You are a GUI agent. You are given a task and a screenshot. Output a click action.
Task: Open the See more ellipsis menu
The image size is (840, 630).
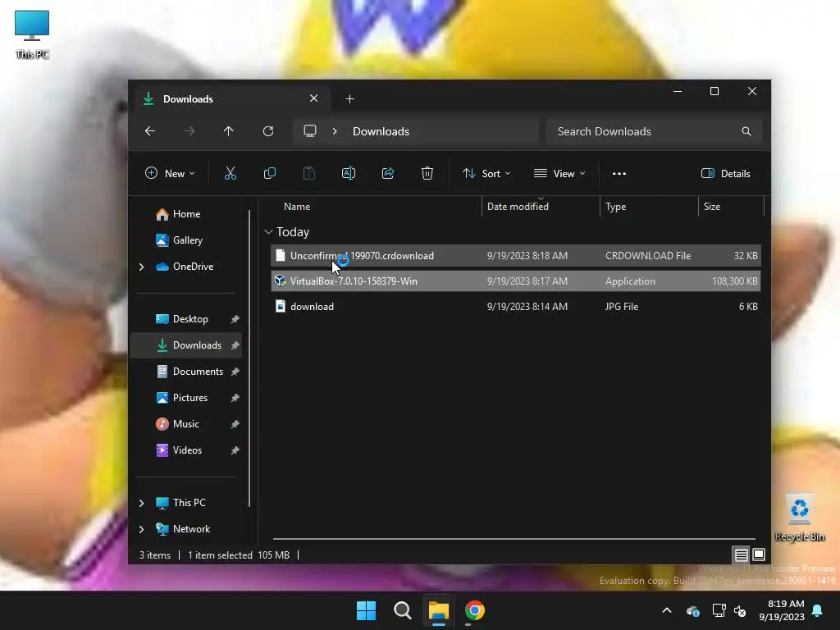619,174
